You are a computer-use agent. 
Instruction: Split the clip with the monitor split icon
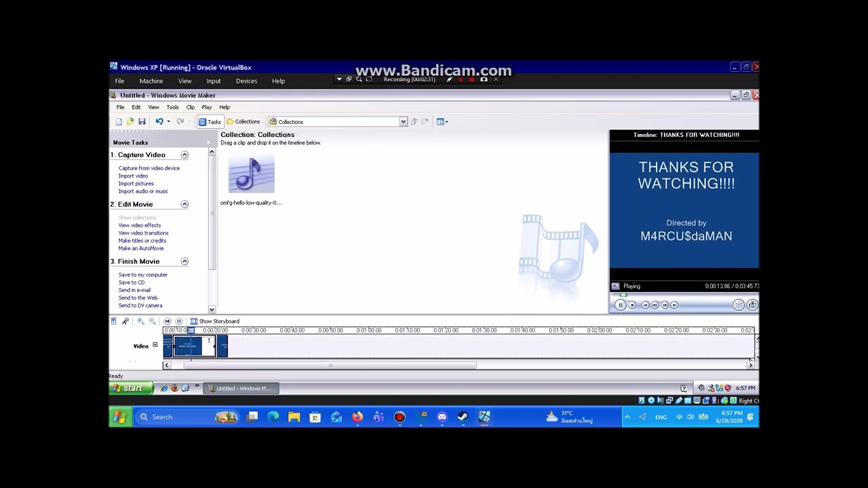click(x=738, y=305)
